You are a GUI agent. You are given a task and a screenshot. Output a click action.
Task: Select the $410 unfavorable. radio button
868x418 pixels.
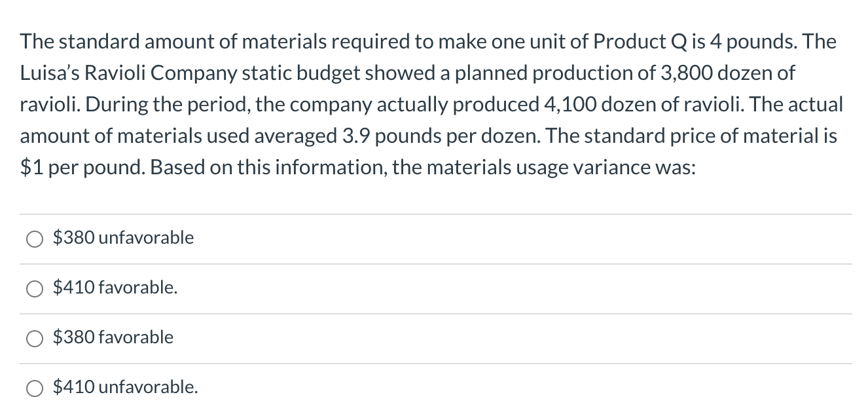(x=34, y=388)
